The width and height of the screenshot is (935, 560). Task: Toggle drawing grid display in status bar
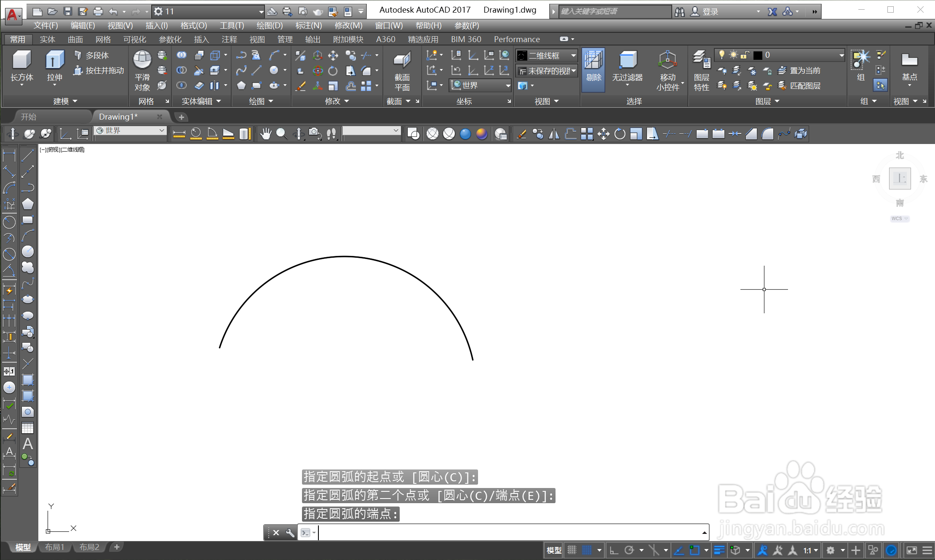[572, 550]
